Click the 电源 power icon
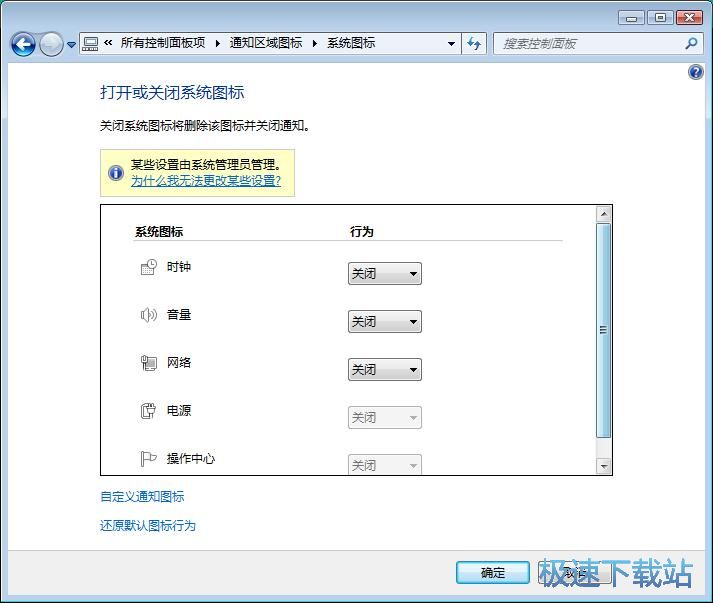 click(x=148, y=411)
